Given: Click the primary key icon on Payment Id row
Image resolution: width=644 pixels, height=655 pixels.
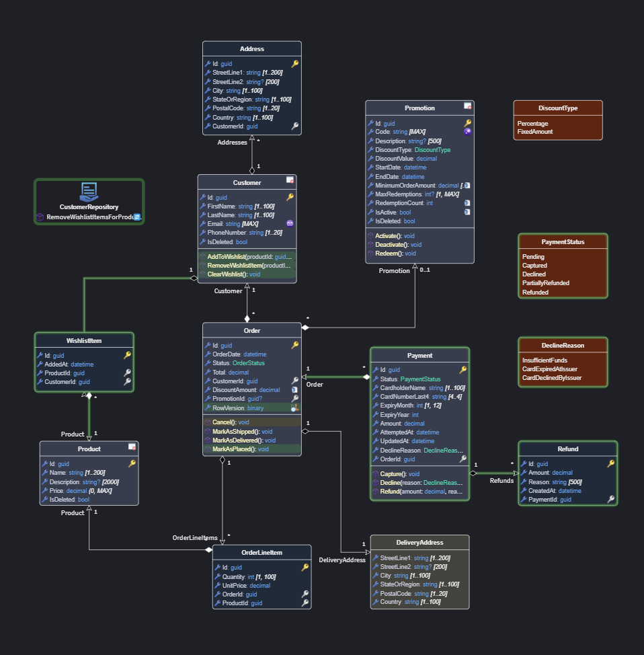Looking at the screenshot, I should (463, 370).
